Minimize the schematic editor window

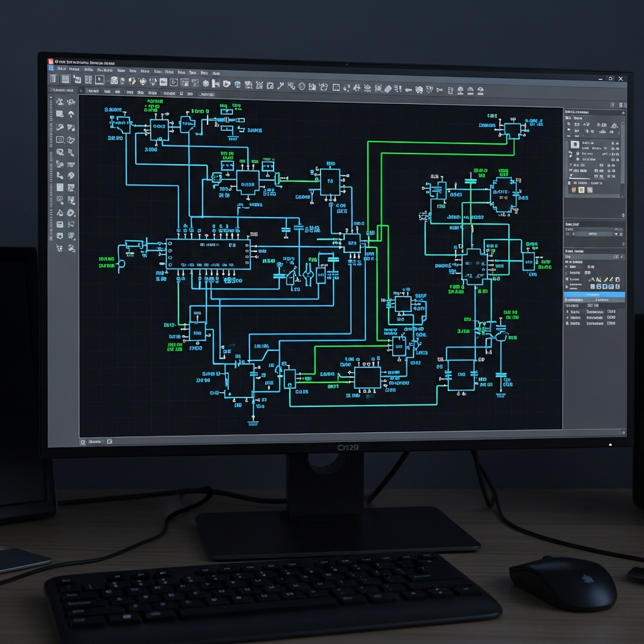click(601, 79)
